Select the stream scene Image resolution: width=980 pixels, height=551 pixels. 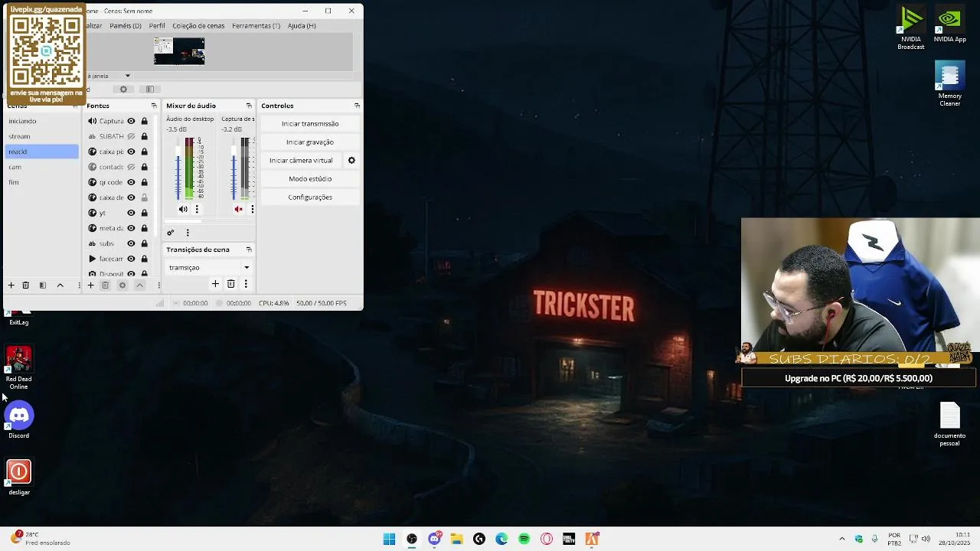click(x=41, y=136)
